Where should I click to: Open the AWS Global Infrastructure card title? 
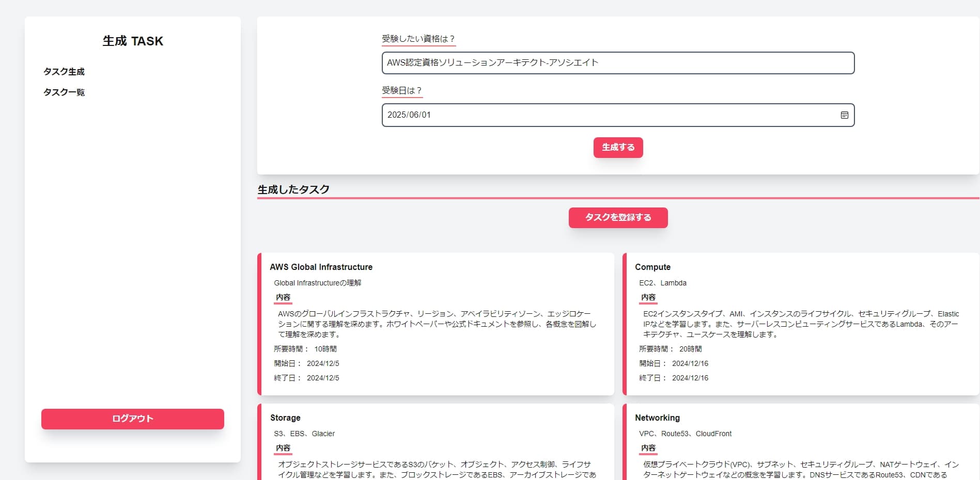[321, 267]
